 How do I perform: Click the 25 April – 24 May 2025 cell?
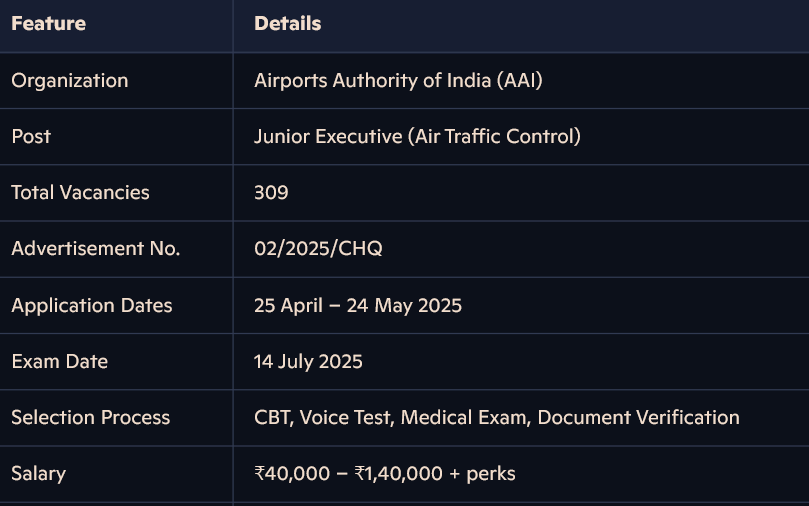357,305
